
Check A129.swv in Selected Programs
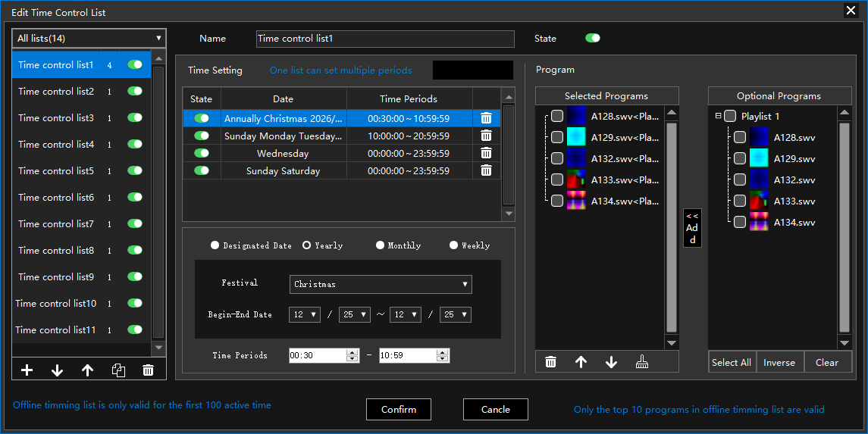point(557,137)
